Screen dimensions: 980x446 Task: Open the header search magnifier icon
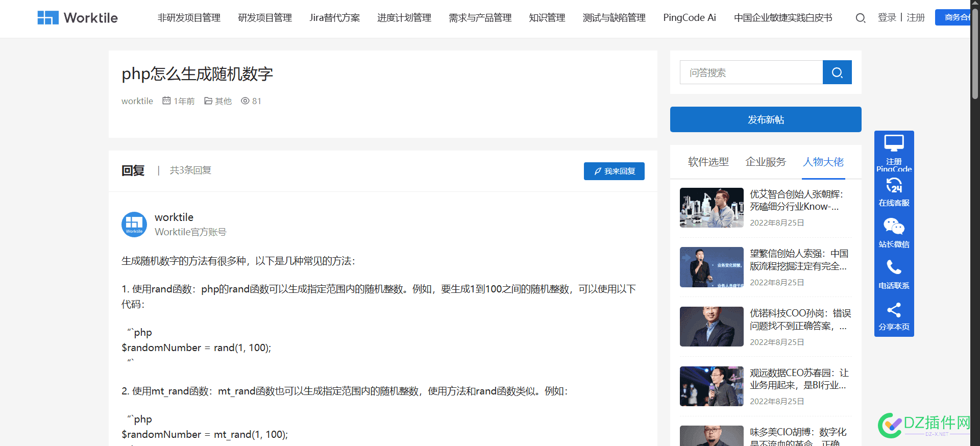pos(861,18)
